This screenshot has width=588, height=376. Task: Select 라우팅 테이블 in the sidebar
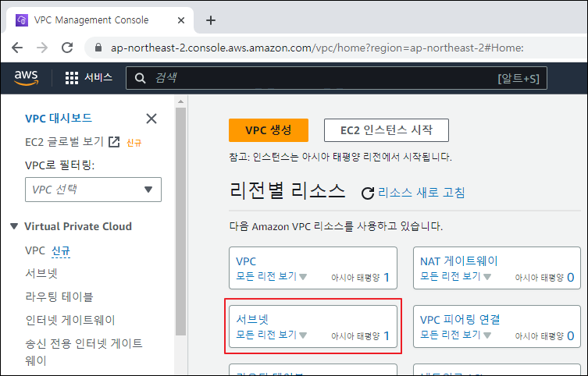59,296
